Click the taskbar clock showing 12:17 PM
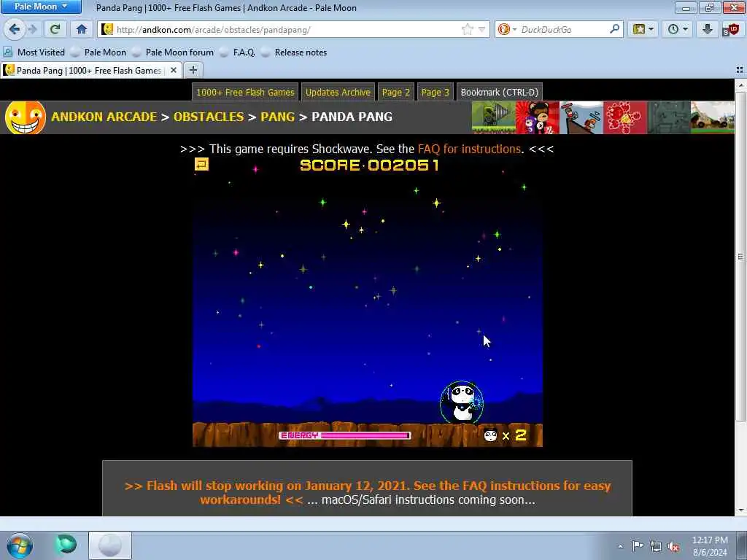Viewport: 747px width, 560px height. (710, 545)
